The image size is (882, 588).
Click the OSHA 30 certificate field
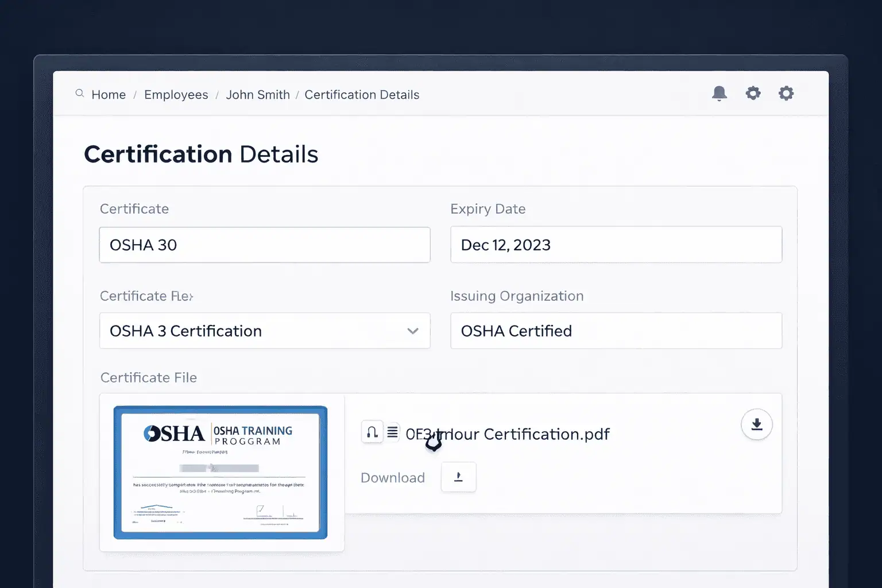coord(265,245)
